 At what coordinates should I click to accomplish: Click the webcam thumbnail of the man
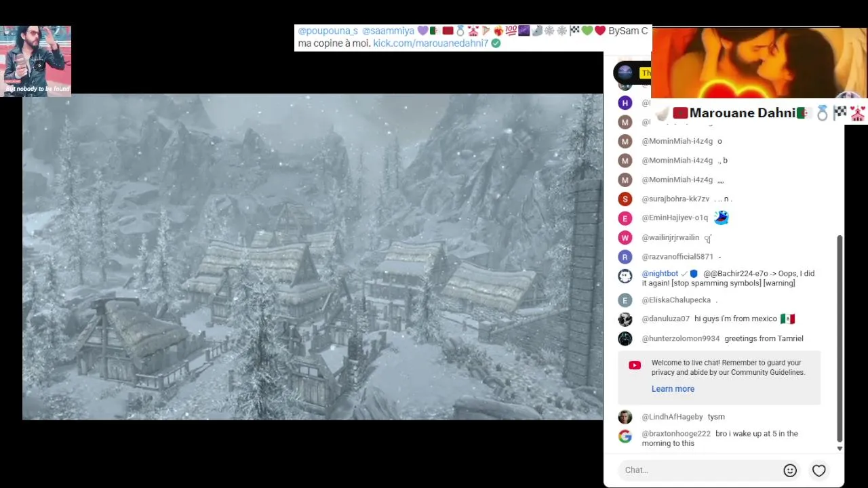(35, 61)
